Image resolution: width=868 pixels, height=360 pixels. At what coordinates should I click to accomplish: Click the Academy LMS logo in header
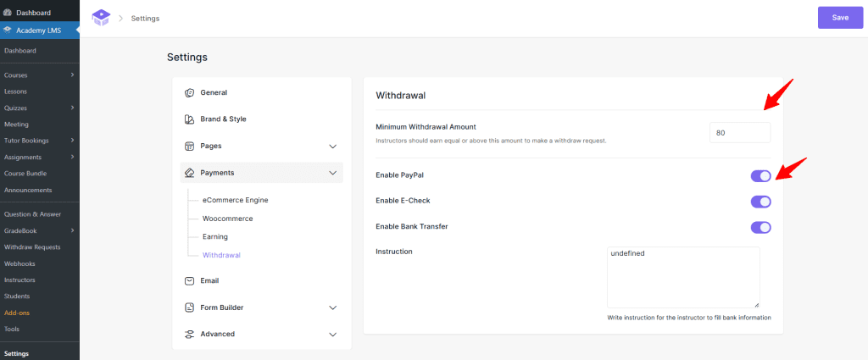point(101,18)
